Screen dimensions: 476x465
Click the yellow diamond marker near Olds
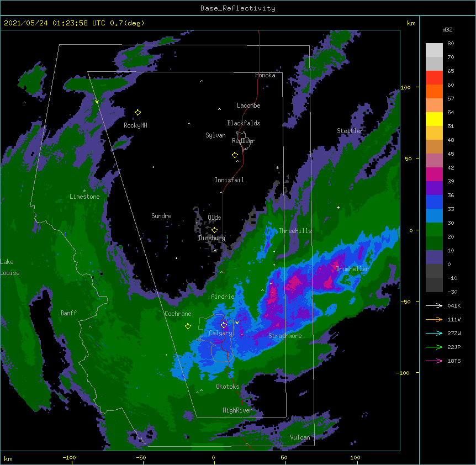[214, 230]
